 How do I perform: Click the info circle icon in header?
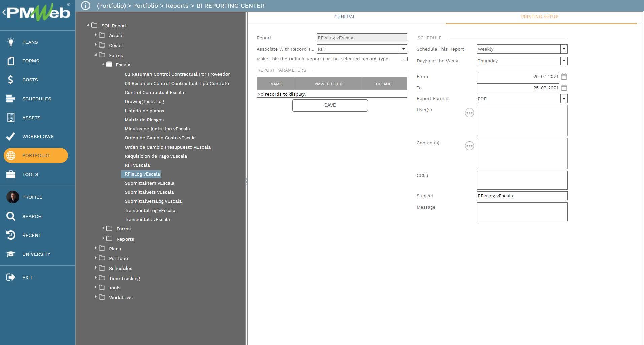pos(85,6)
